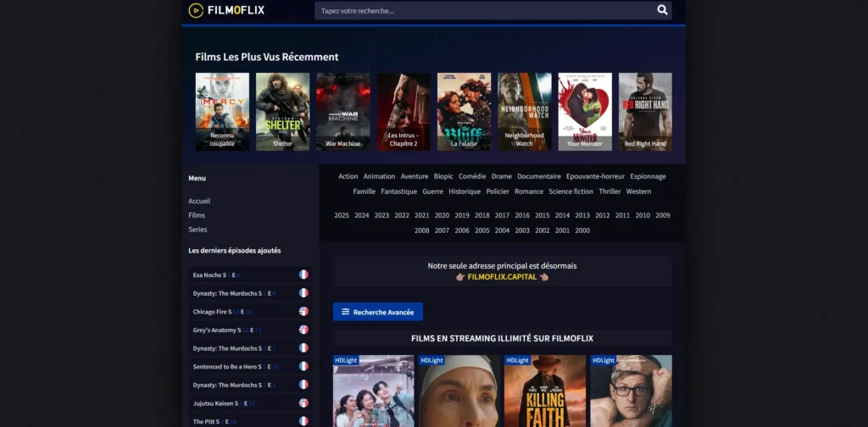Click the flag icon beside Jujutsu Kaisen

click(x=303, y=402)
